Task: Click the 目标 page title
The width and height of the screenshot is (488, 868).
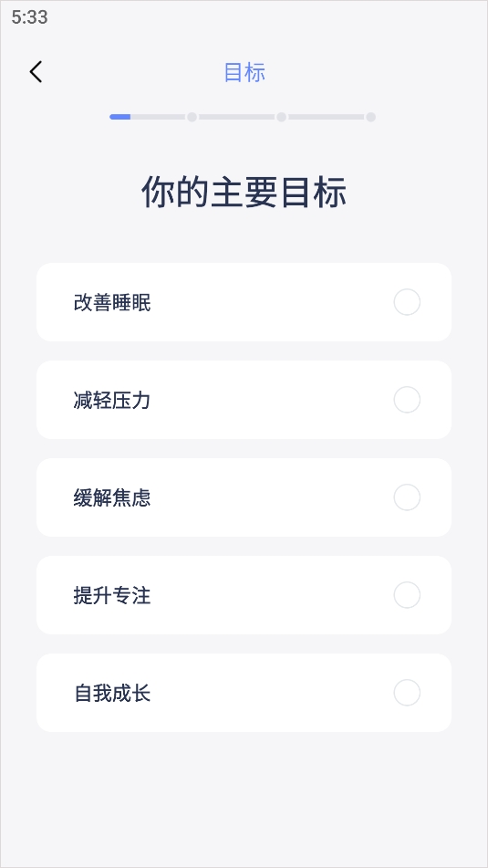Action: 244,72
